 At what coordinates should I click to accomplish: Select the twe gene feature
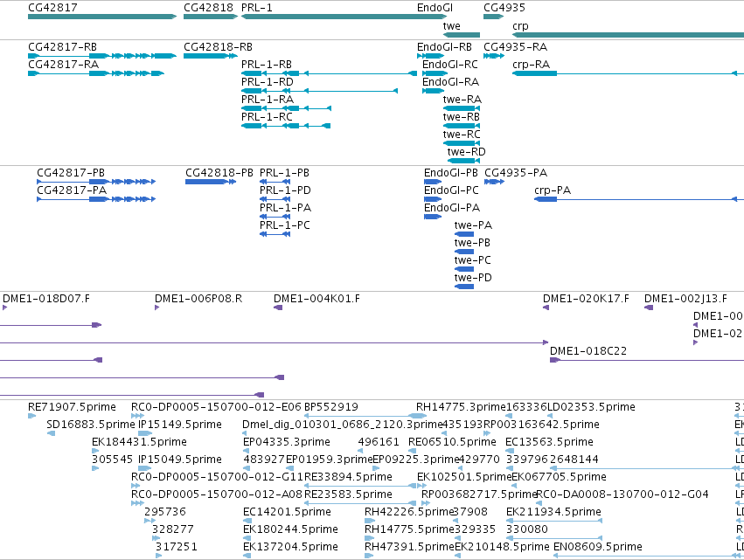[x=462, y=35]
